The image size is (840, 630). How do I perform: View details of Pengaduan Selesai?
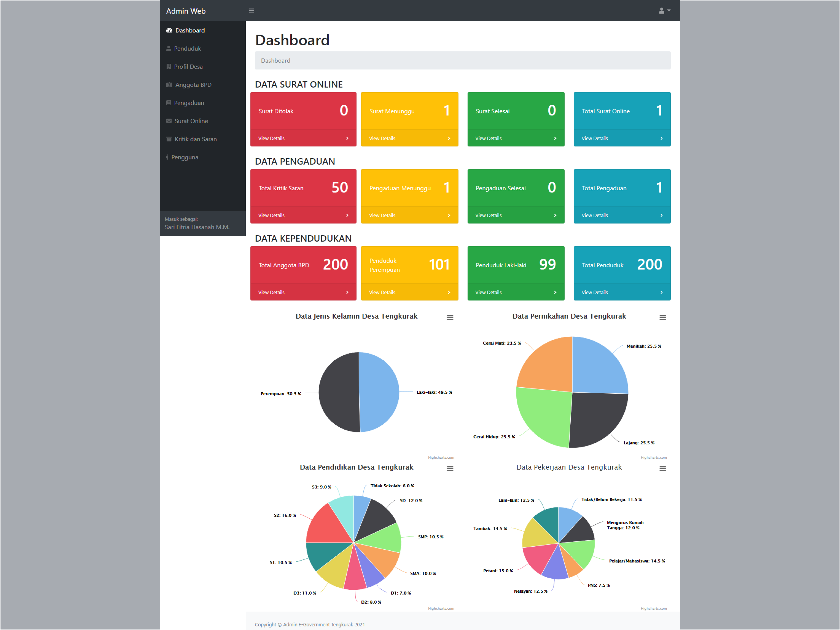click(489, 216)
